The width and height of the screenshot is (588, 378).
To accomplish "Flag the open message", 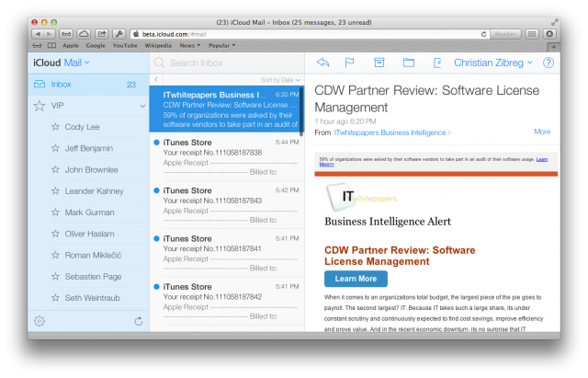I will [x=349, y=63].
